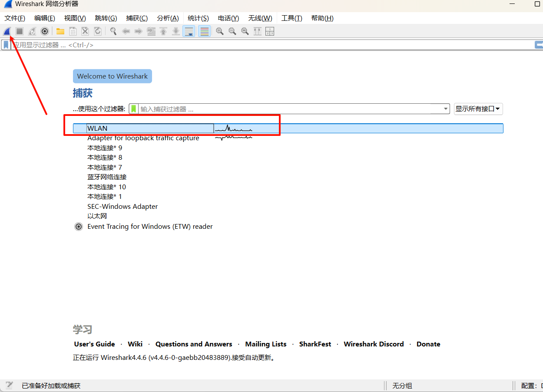The width and height of the screenshot is (543, 392).
Task: Focus the display filter input field
Action: pyautogui.click(x=271, y=45)
